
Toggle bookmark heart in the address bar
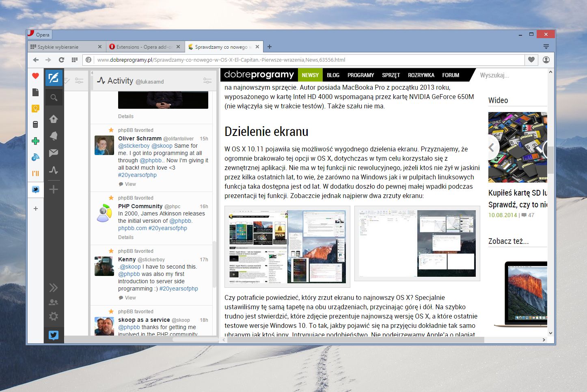tap(531, 60)
